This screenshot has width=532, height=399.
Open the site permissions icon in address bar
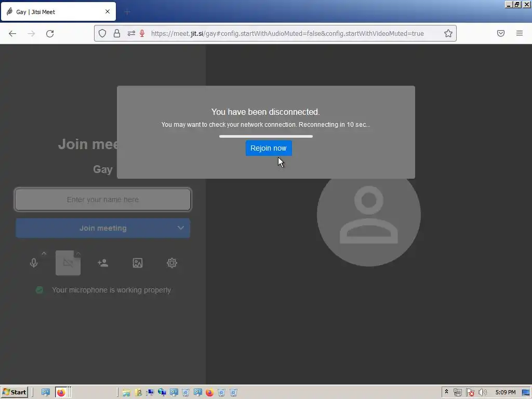point(131,33)
